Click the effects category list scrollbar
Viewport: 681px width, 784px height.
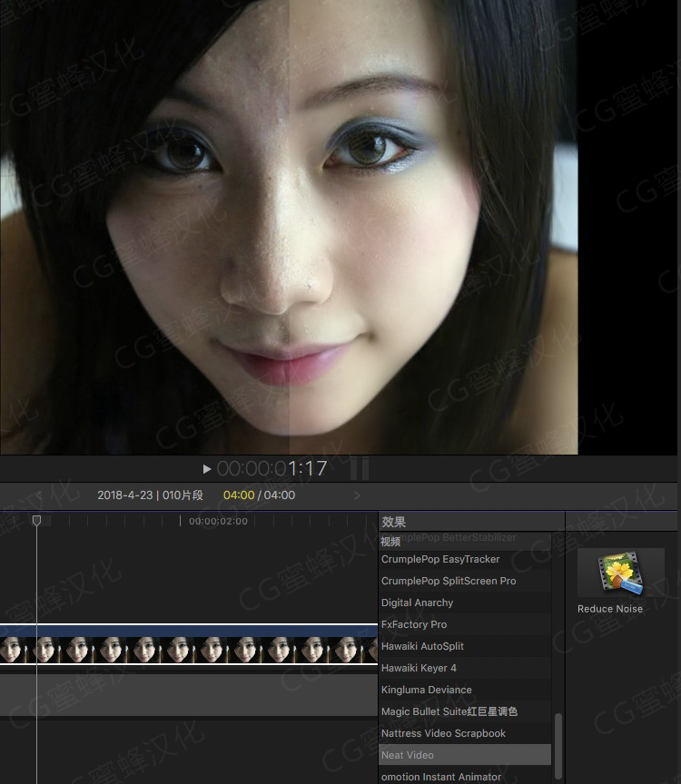558,746
